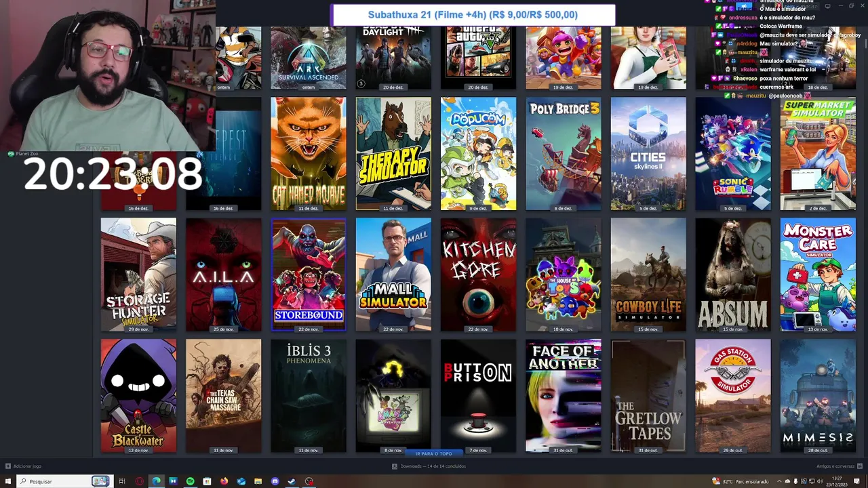Select the Mall Simulator game
This screenshot has height=488, width=868.
click(393, 274)
